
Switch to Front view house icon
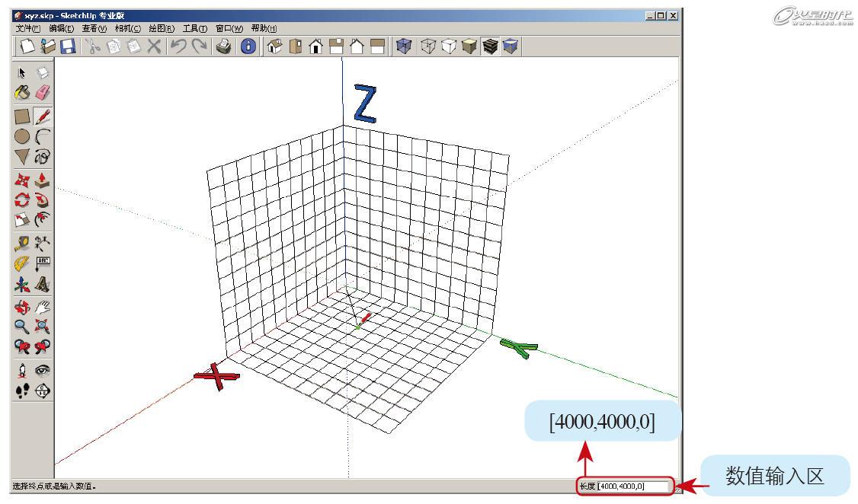(x=315, y=46)
